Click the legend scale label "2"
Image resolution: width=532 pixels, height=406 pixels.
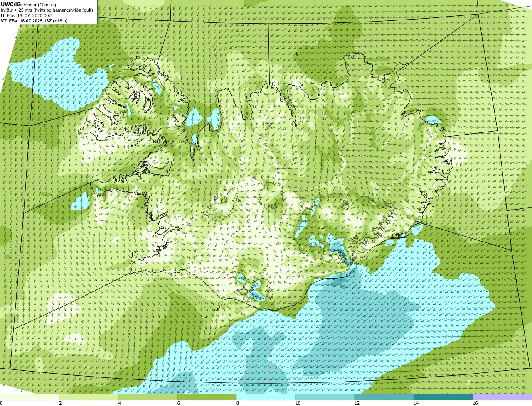(60, 403)
